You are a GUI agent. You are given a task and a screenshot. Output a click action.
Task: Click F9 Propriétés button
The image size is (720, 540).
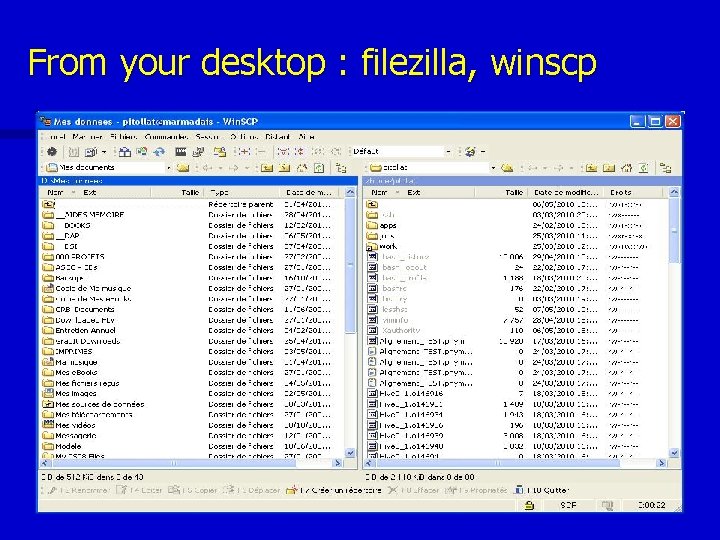click(x=476, y=490)
